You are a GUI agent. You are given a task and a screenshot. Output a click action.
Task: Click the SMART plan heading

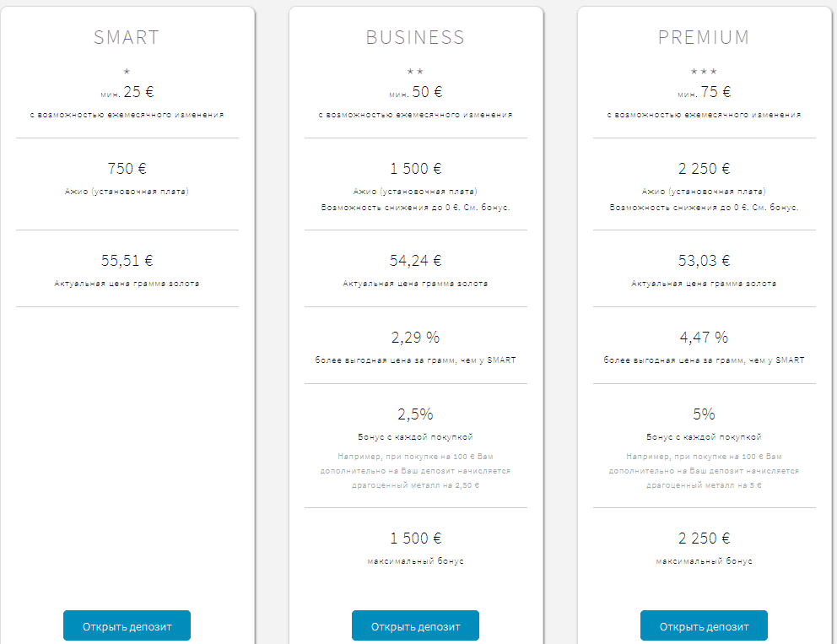127,37
